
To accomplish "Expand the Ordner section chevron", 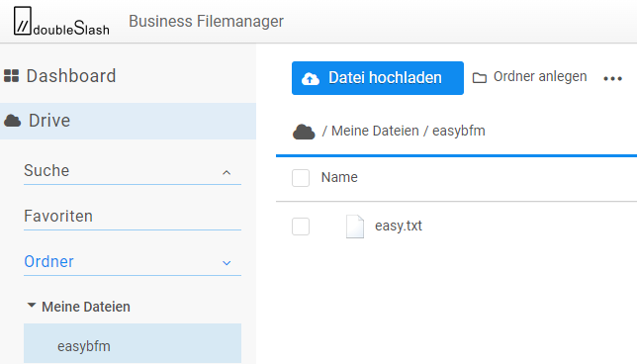I will [227, 263].
